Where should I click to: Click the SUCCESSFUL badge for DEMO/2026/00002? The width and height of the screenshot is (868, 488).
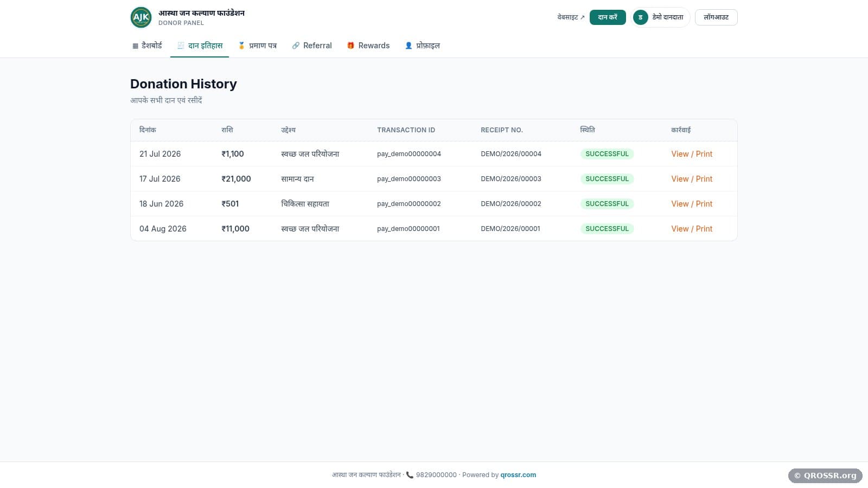click(x=607, y=204)
